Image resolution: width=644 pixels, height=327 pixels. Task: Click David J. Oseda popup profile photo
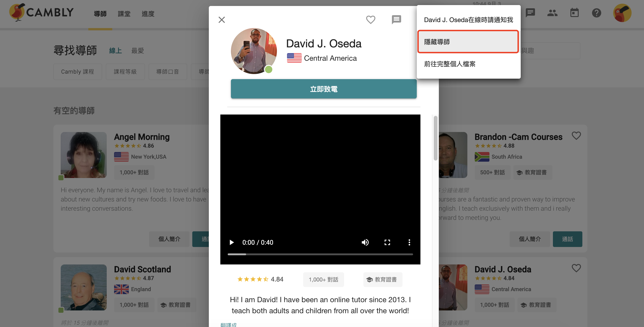[x=253, y=51]
